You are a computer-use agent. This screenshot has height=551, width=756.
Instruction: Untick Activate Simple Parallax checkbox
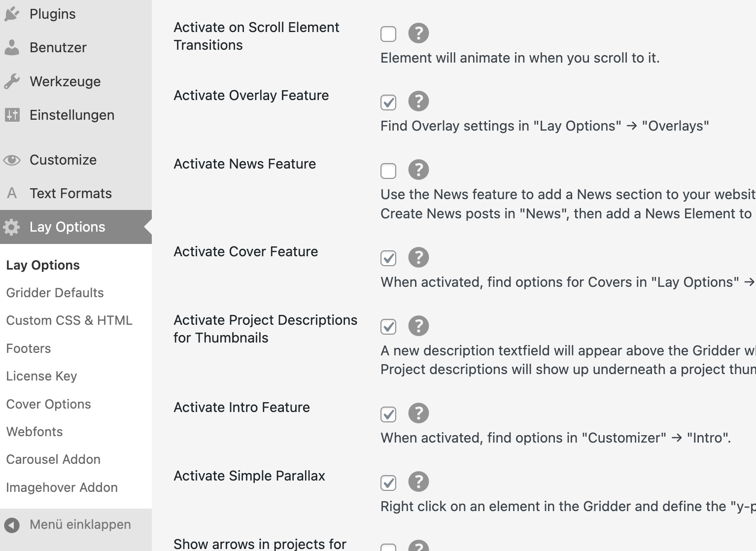pos(388,483)
